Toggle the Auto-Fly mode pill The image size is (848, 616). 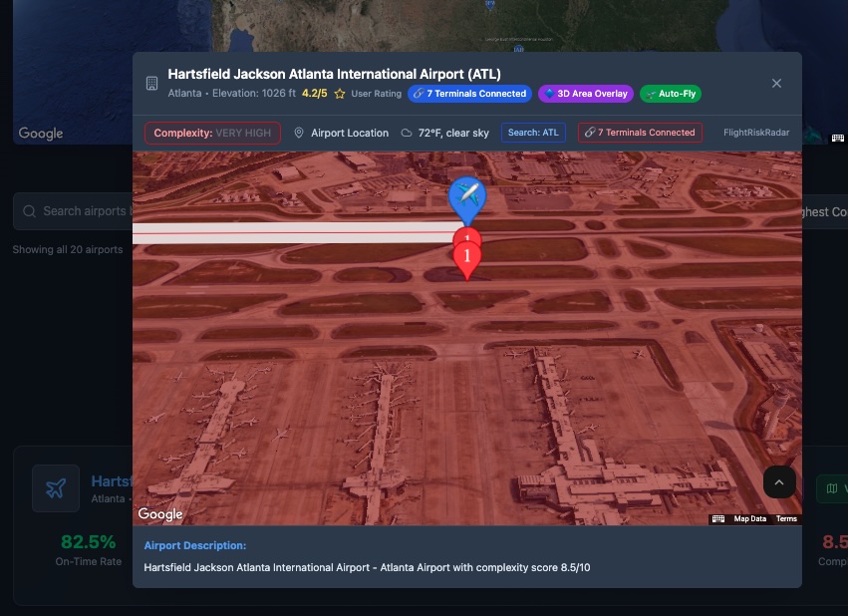[671, 94]
